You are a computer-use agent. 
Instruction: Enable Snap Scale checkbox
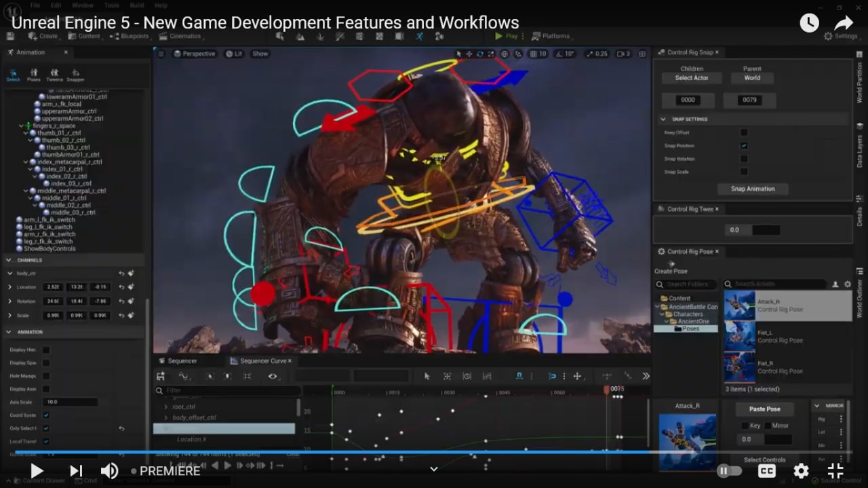point(744,172)
